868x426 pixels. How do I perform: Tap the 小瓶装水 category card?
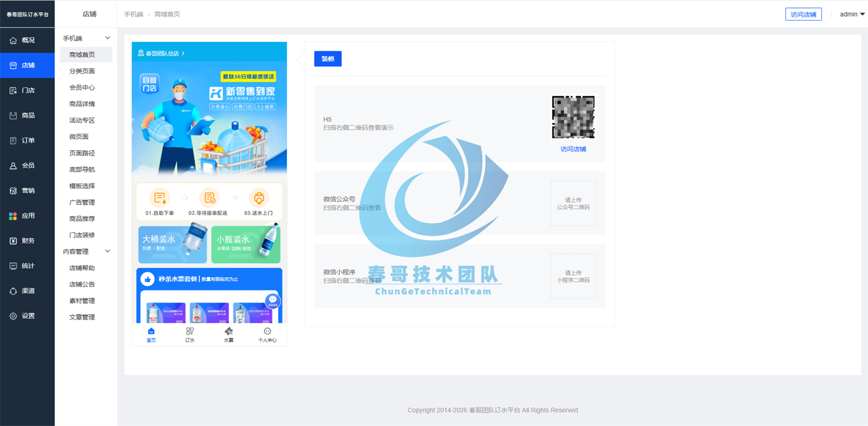[246, 244]
